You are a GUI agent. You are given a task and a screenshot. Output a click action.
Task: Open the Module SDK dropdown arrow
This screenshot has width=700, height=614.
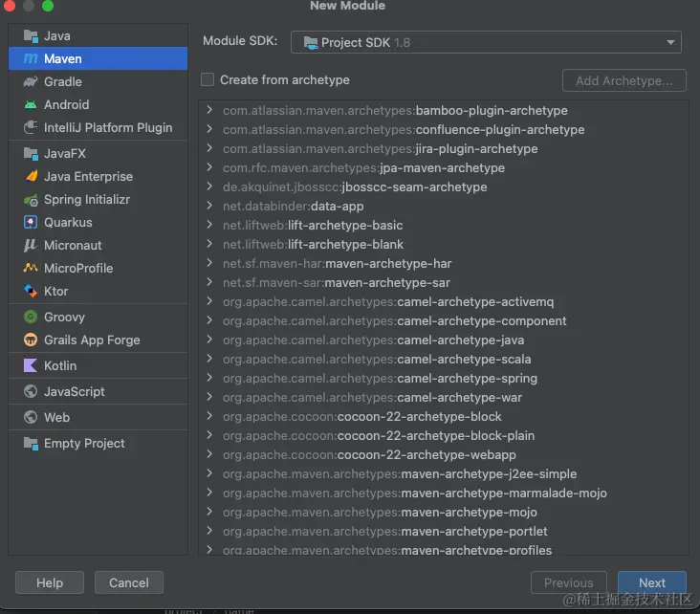[670, 42]
